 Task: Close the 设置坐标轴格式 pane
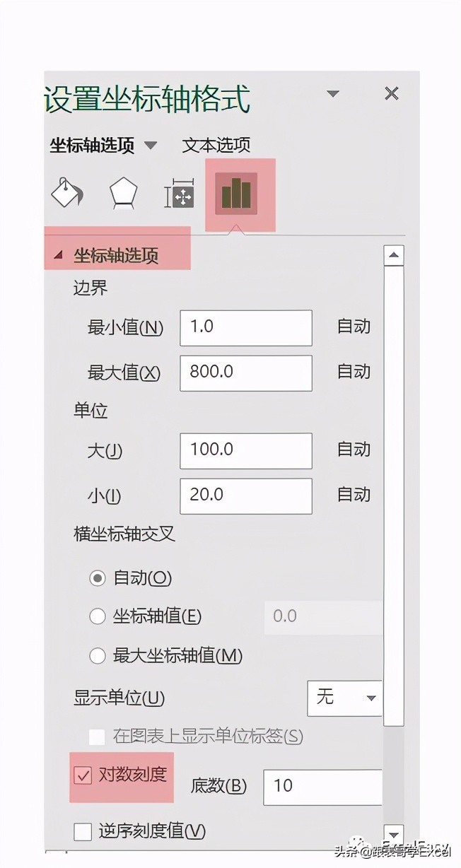[391, 93]
